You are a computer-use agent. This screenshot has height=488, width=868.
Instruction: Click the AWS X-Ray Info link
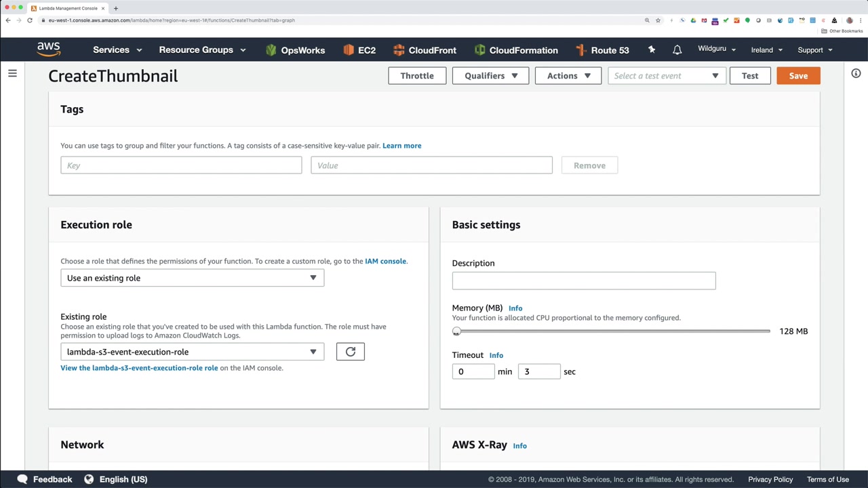(520, 446)
